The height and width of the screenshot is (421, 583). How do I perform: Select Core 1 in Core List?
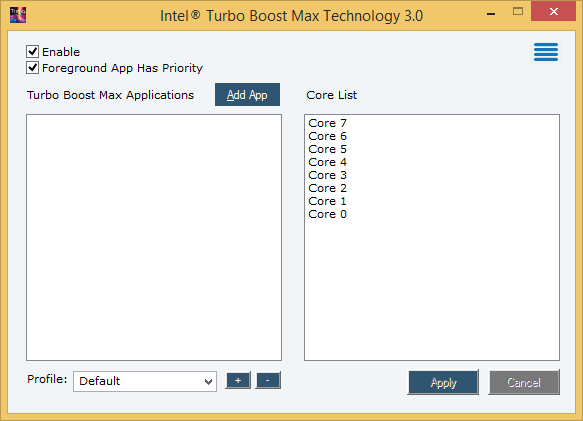(x=328, y=201)
